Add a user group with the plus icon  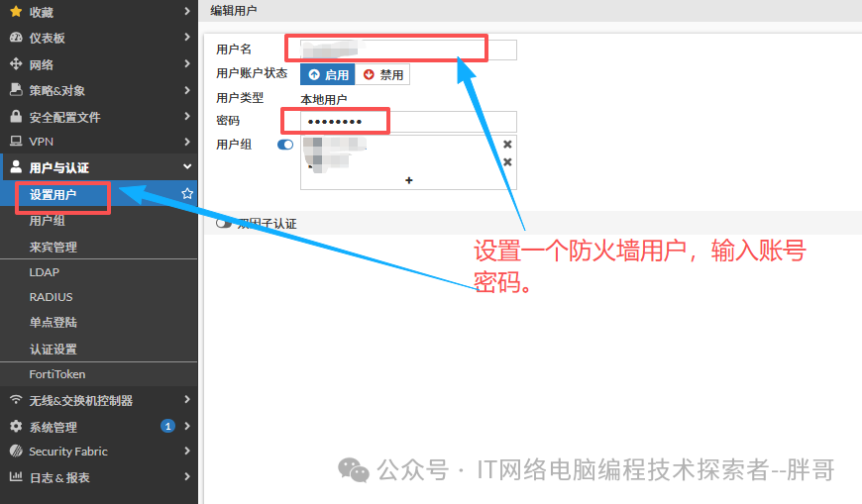click(x=408, y=180)
